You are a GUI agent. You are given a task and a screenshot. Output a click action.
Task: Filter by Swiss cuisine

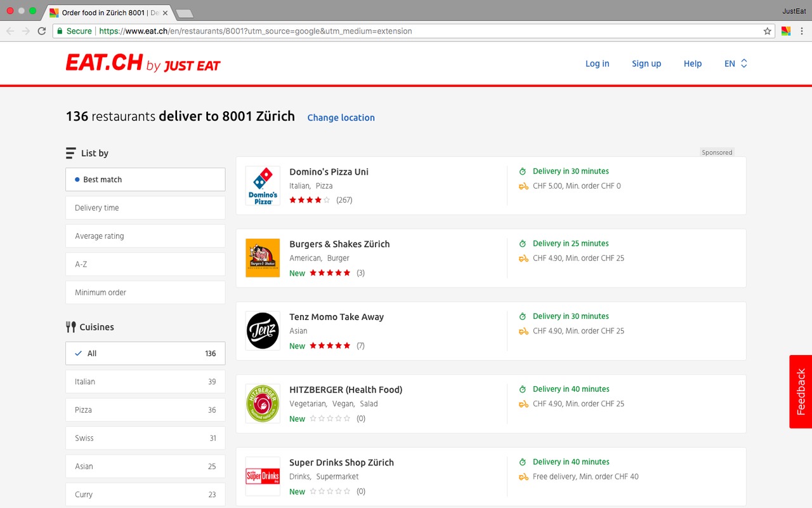145,438
